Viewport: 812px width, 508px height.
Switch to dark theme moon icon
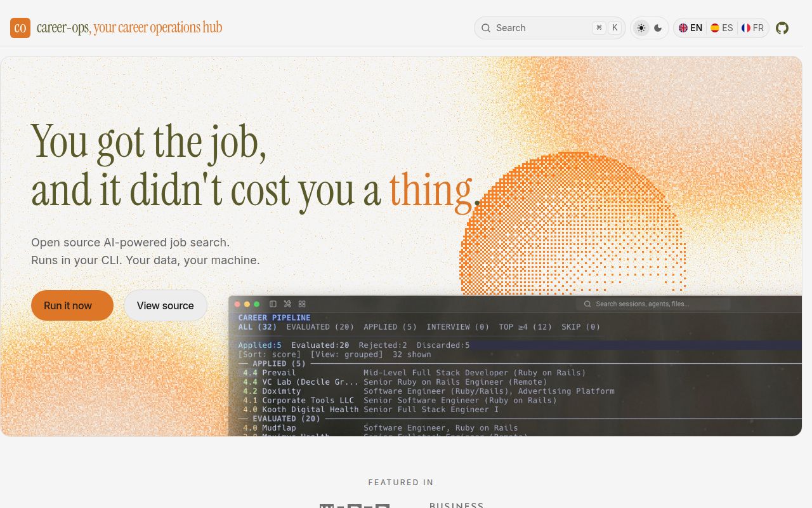coord(658,28)
